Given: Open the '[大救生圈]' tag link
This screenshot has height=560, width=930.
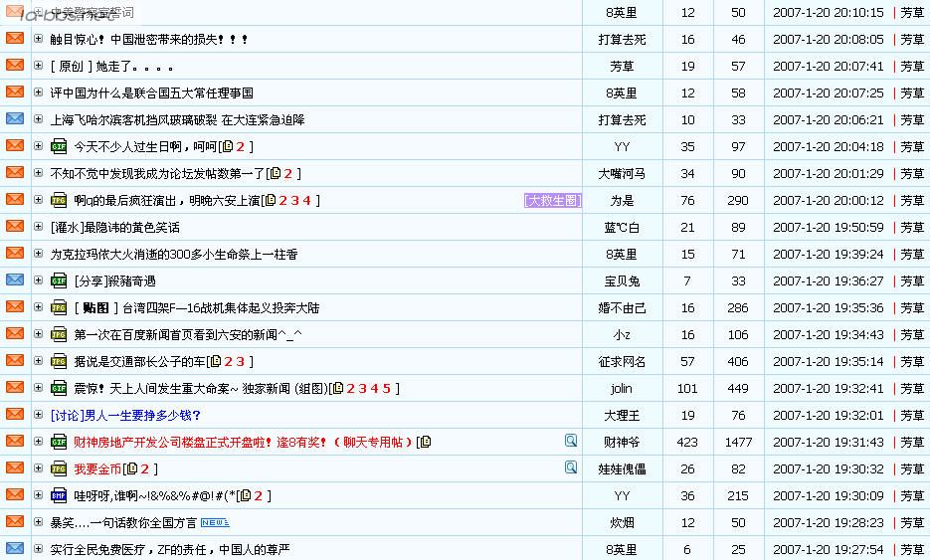Looking at the screenshot, I should point(552,200).
